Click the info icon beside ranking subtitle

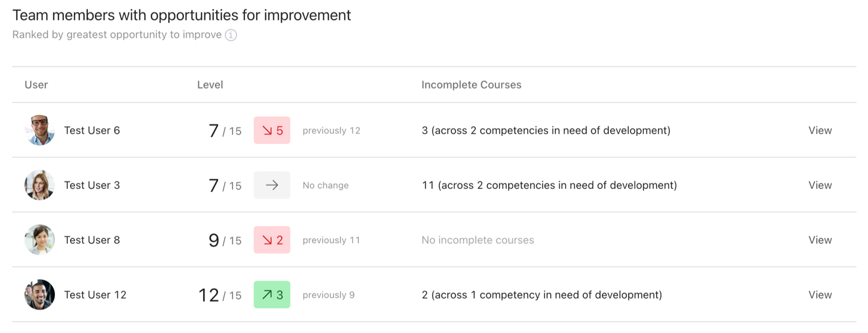click(231, 35)
